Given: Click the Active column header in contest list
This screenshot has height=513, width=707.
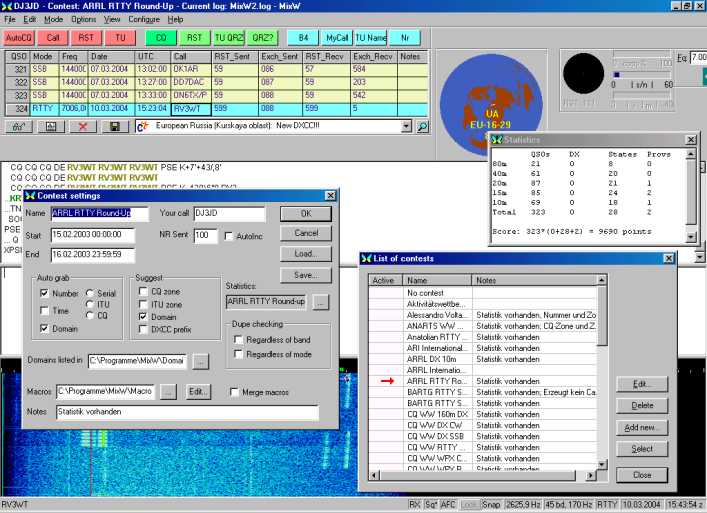Looking at the screenshot, I should [x=385, y=280].
